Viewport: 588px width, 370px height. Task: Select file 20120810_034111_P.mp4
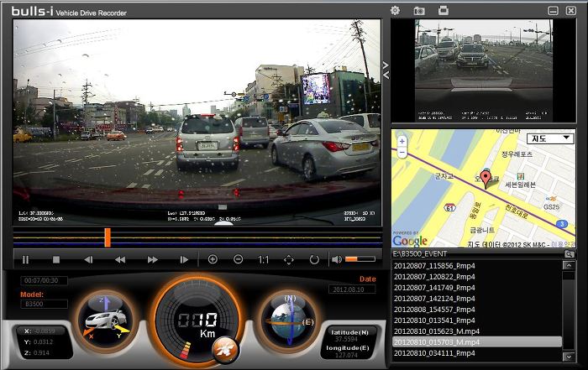pyautogui.click(x=476, y=352)
